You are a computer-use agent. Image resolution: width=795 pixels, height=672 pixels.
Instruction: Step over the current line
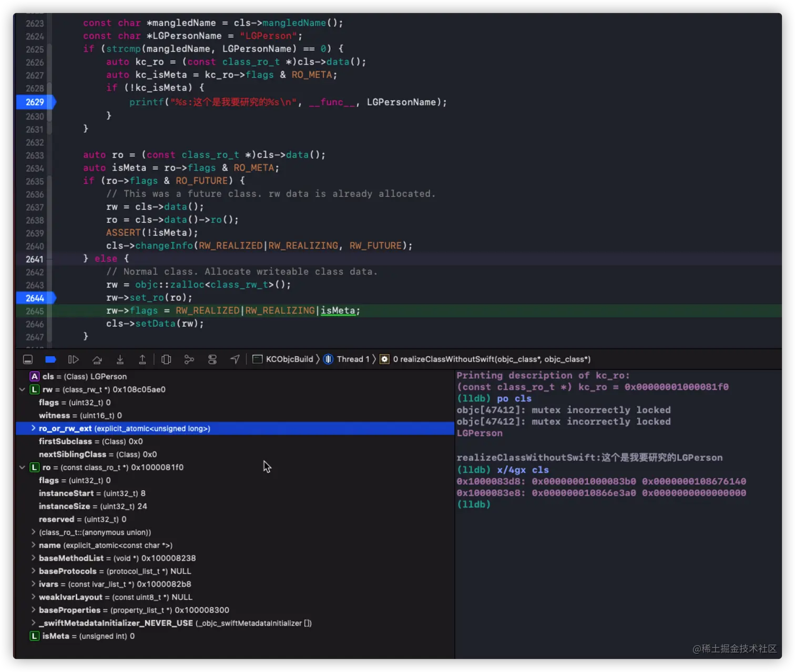[x=97, y=359]
